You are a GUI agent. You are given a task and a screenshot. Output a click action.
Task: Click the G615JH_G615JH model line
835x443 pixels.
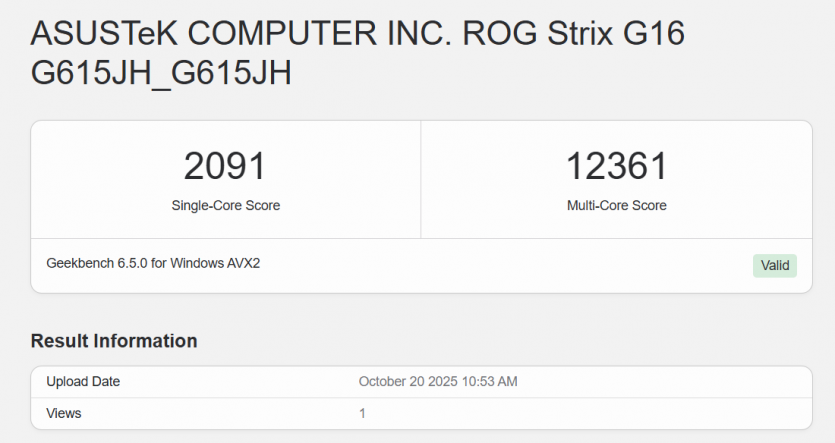[x=161, y=75]
